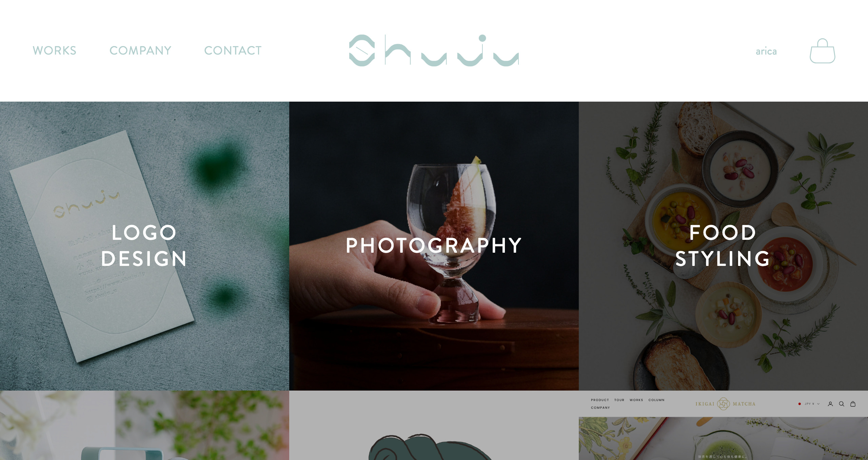
Task: Select COLUMN in the Ikigai preview
Action: point(656,400)
